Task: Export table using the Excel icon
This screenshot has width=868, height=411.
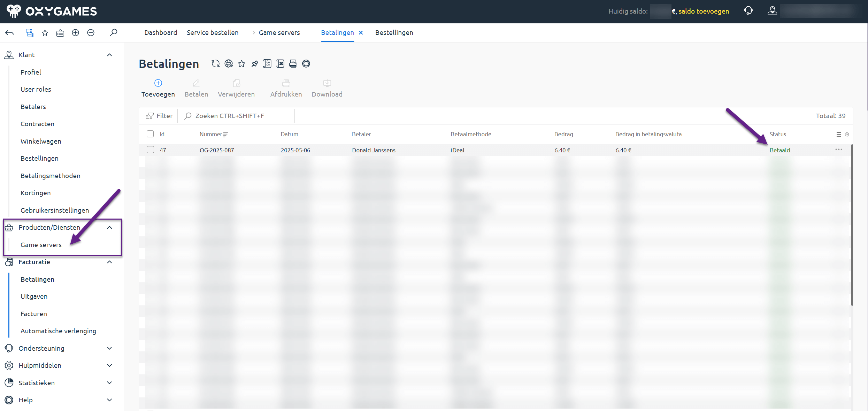Action: click(280, 64)
